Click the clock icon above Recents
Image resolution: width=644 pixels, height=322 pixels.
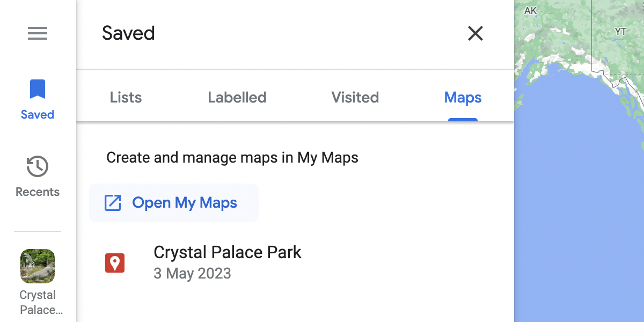point(37,166)
